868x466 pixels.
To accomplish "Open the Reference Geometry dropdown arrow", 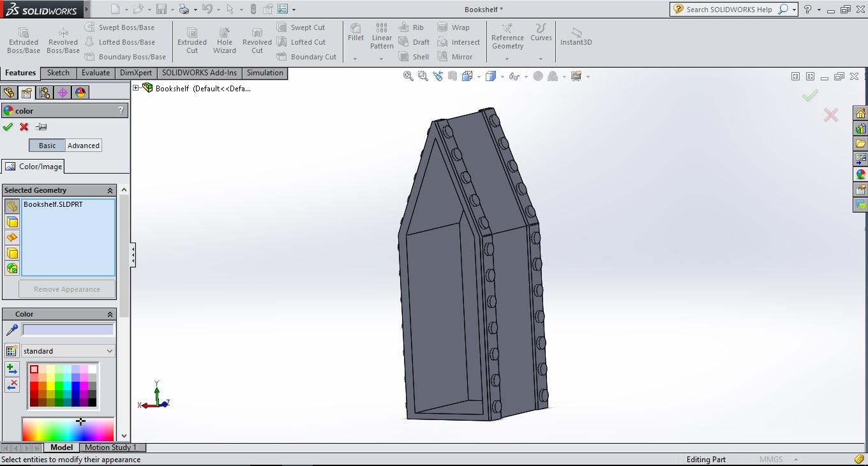I will click(507, 59).
